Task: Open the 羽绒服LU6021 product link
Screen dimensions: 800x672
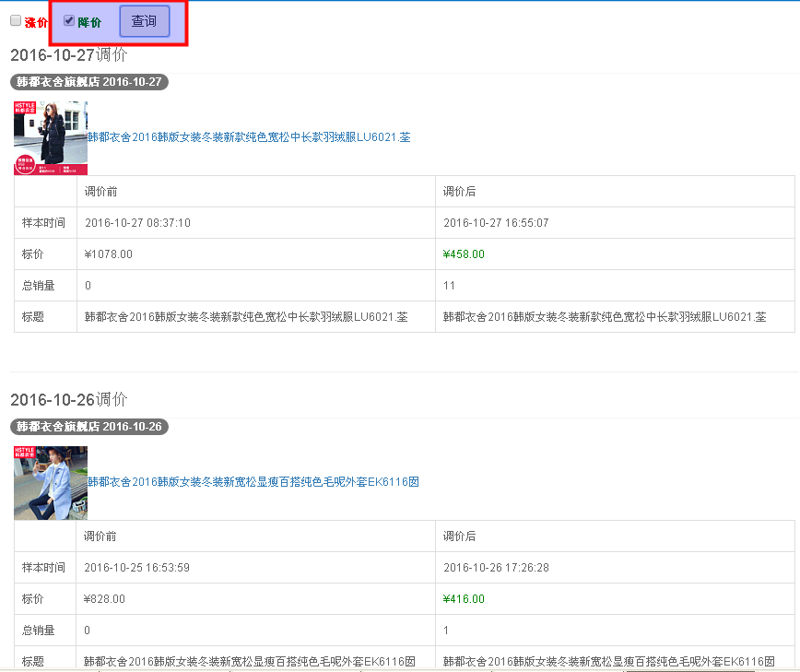Action: tap(249, 136)
